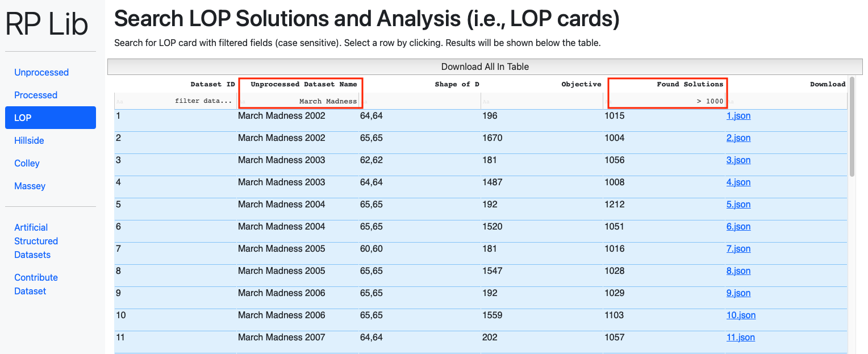Edit the Found Solutions > 1000 filter
The image size is (868, 354).
click(x=664, y=101)
